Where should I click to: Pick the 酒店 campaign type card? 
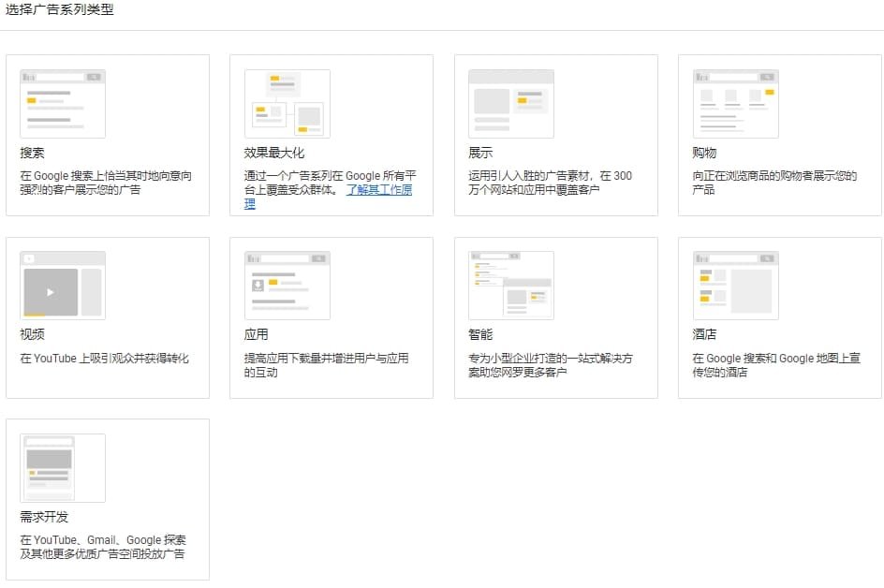pos(779,318)
